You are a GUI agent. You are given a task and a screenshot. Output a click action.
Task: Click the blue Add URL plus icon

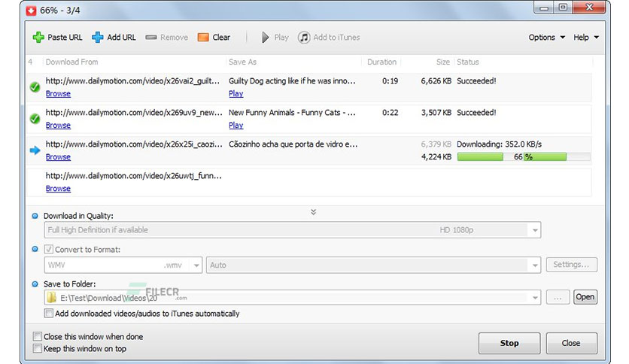tap(98, 38)
